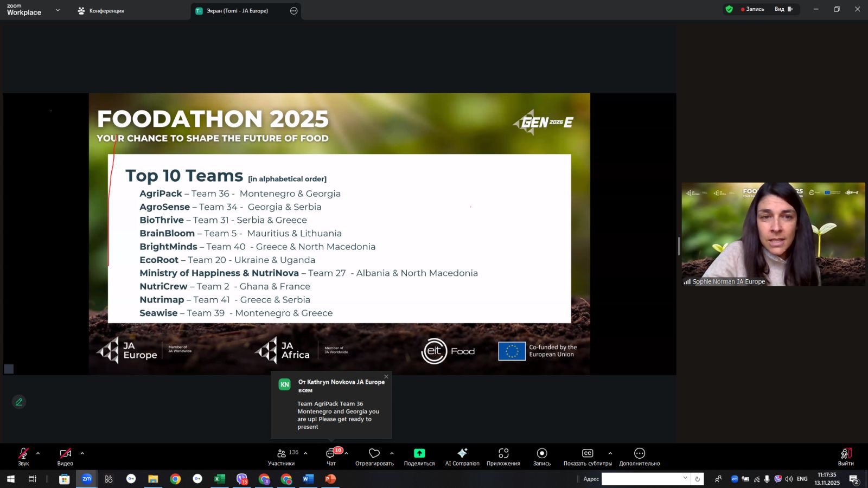Open the volume control in system tray
Screen dimensions: 868x488
[789, 479]
